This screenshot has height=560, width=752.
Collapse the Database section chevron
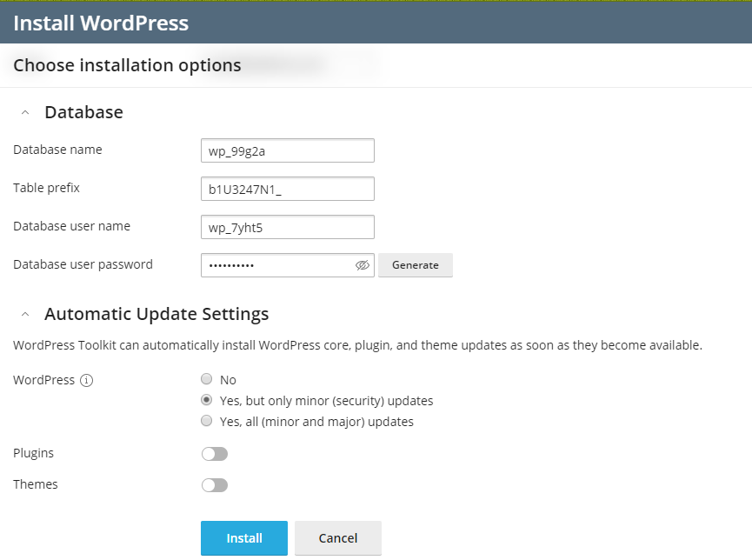25,113
